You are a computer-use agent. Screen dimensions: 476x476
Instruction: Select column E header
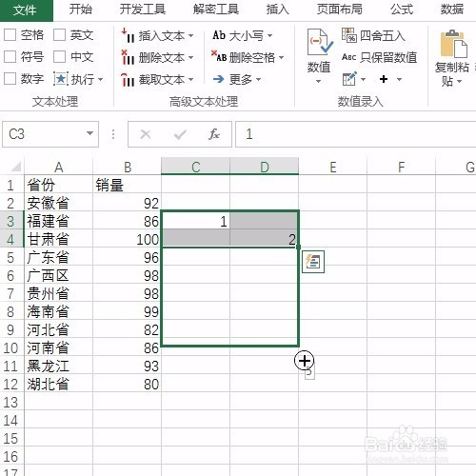(332, 167)
